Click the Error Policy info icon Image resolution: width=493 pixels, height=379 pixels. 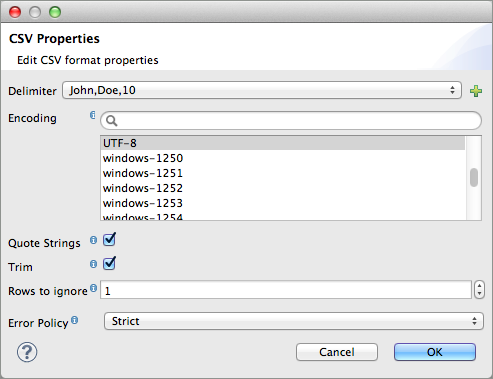click(75, 320)
